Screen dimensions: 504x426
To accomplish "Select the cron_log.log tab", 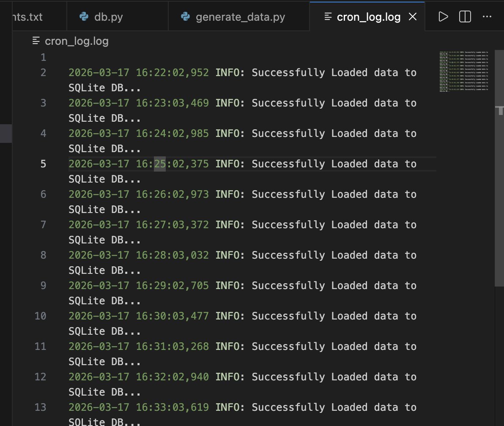I will [x=367, y=17].
